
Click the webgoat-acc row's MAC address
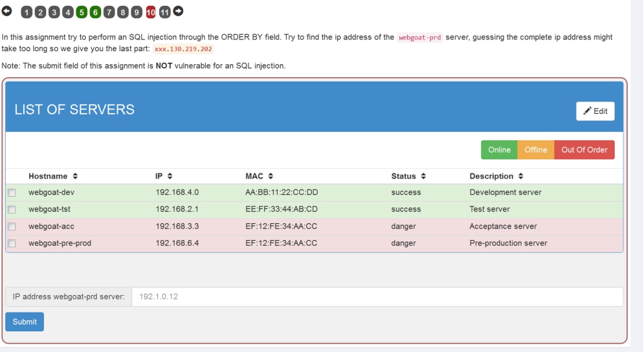point(282,226)
